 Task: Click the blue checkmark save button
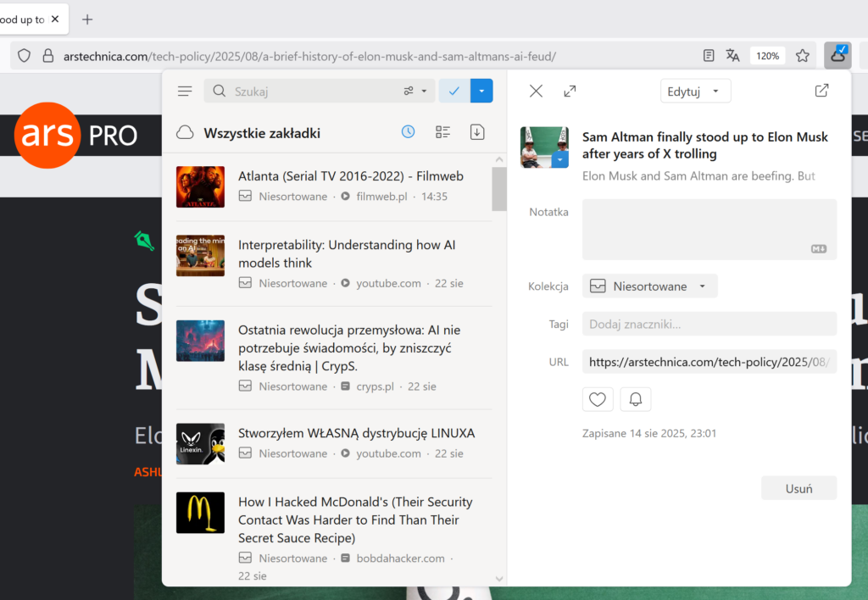pos(454,91)
